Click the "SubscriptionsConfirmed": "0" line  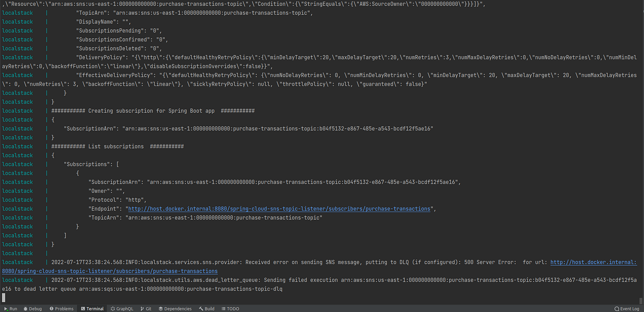coord(123,40)
